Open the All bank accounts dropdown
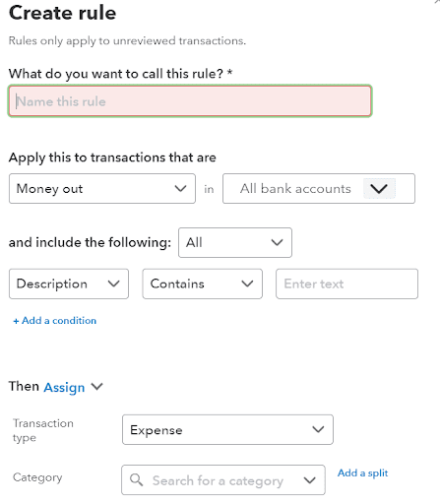 pos(319,189)
